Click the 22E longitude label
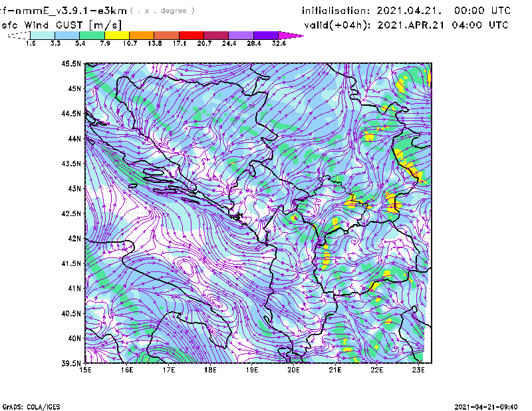The height and width of the screenshot is (411, 532). pos(376,370)
